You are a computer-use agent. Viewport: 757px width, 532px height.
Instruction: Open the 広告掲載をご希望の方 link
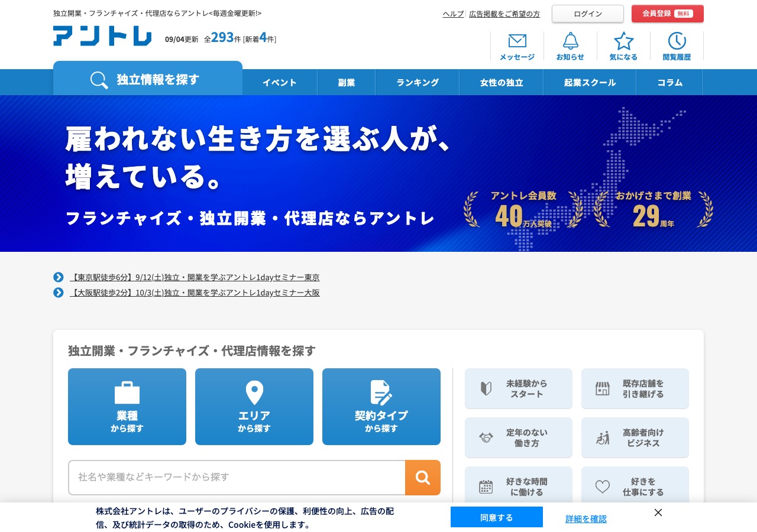tap(504, 14)
